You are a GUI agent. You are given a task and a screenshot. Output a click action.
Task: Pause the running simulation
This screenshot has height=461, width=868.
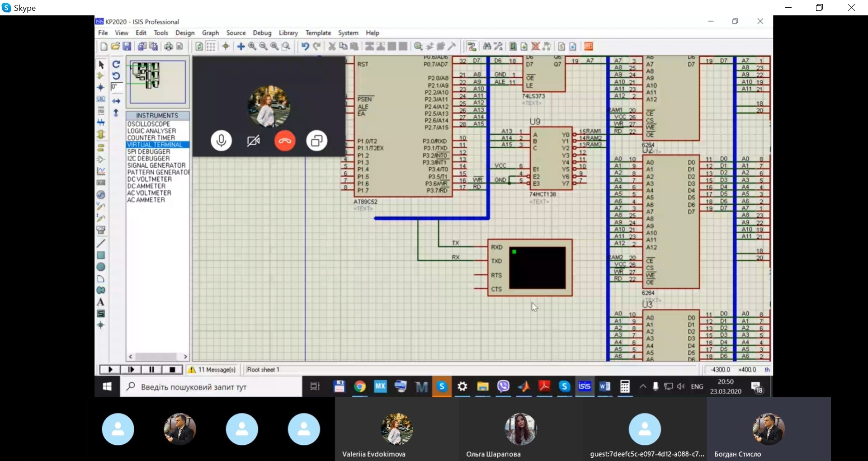tap(151, 370)
